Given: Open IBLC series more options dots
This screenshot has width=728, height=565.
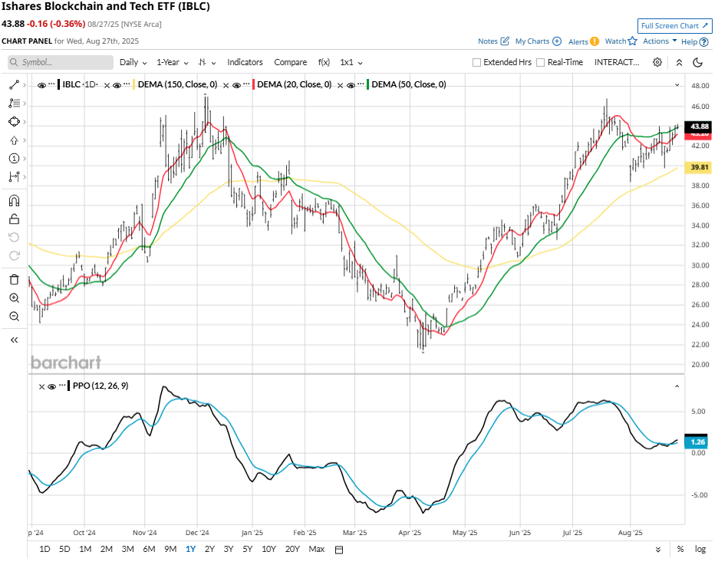Looking at the screenshot, I should [51, 84].
